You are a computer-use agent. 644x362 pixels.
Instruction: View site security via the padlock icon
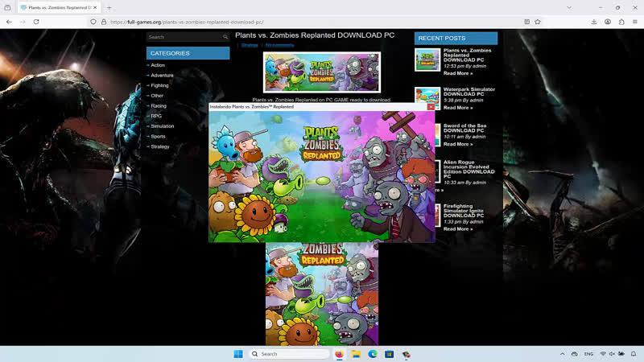pyautogui.click(x=104, y=22)
